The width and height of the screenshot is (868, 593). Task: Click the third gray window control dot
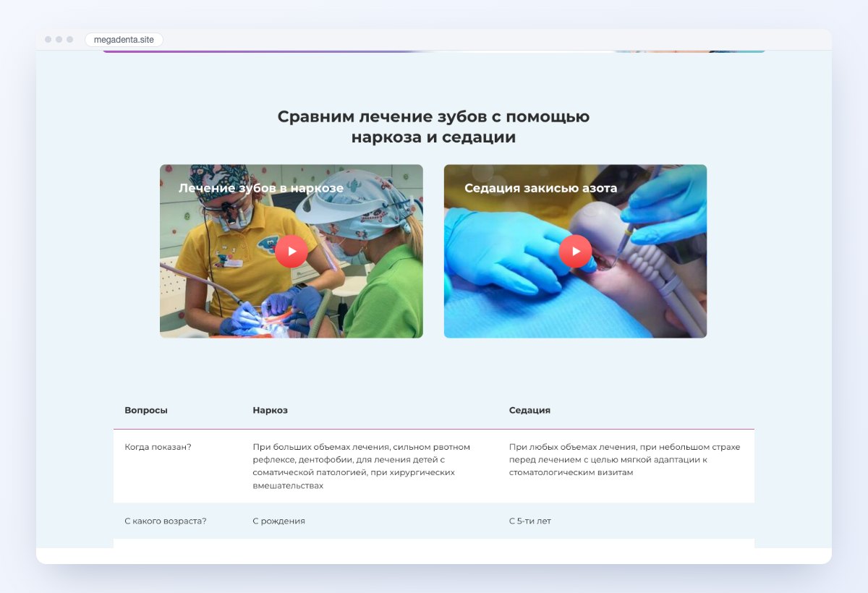tap(70, 40)
